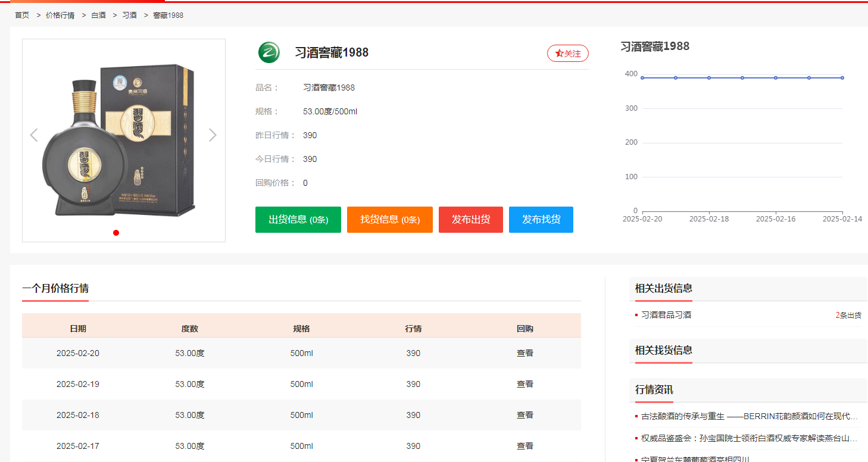Image resolution: width=868 pixels, height=462 pixels.
Task: Click the chart axis label 2025-02-18
Action: (709, 219)
